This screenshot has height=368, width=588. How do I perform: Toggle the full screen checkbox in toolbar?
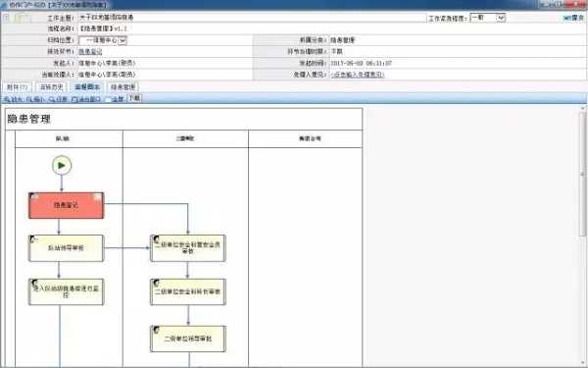pyautogui.click(x=108, y=99)
